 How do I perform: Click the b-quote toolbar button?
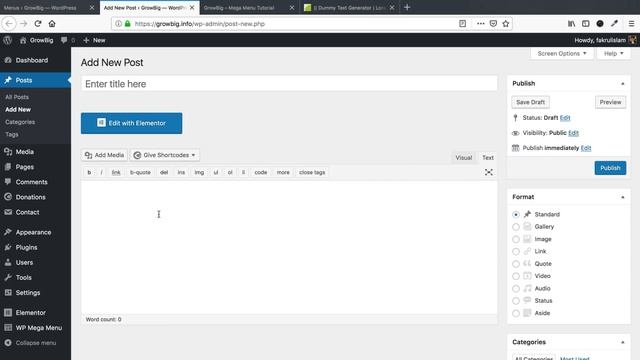[x=140, y=172]
